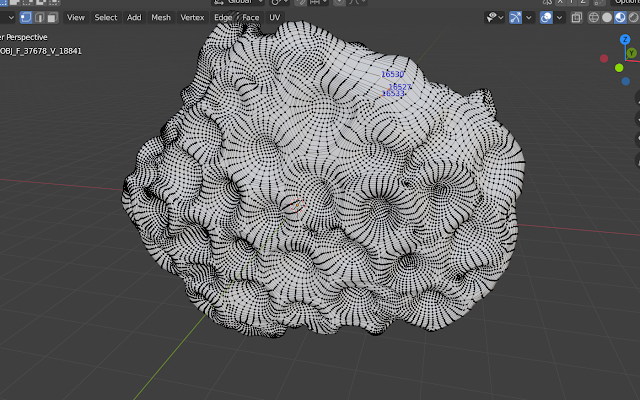This screenshot has width=640, height=400.
Task: Open the Select menu
Action: click(106, 18)
